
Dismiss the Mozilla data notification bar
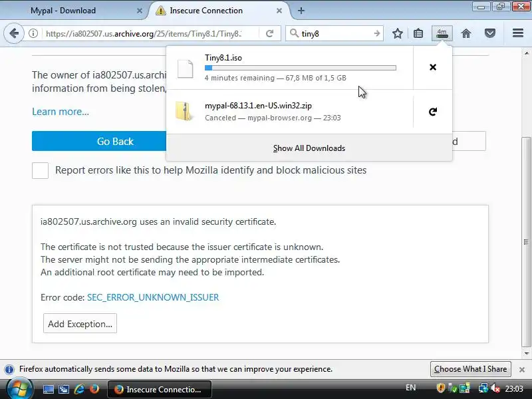522,370
